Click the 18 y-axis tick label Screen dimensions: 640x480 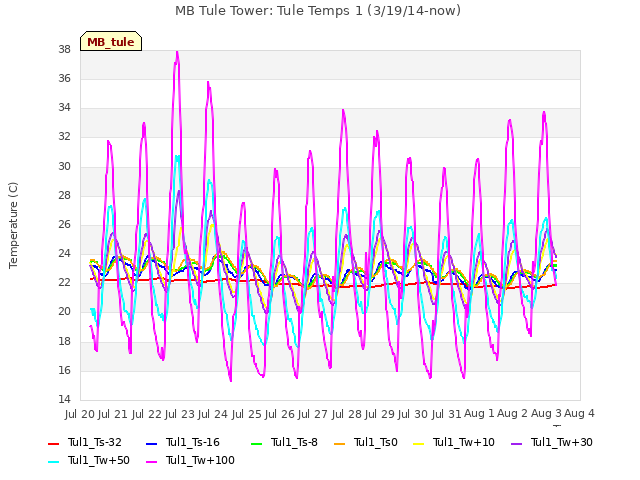point(64,341)
